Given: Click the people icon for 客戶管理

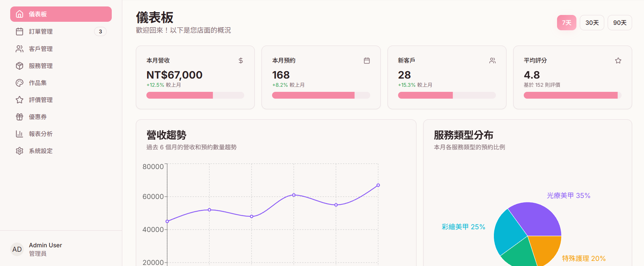Looking at the screenshot, I should (x=20, y=49).
